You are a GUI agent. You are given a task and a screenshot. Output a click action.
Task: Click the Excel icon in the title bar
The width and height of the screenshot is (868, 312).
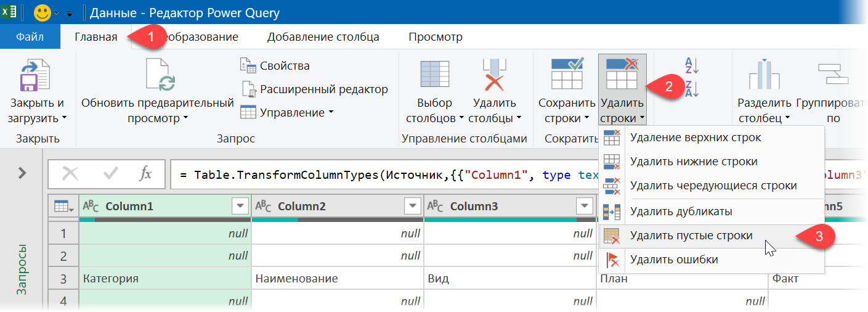pos(9,12)
